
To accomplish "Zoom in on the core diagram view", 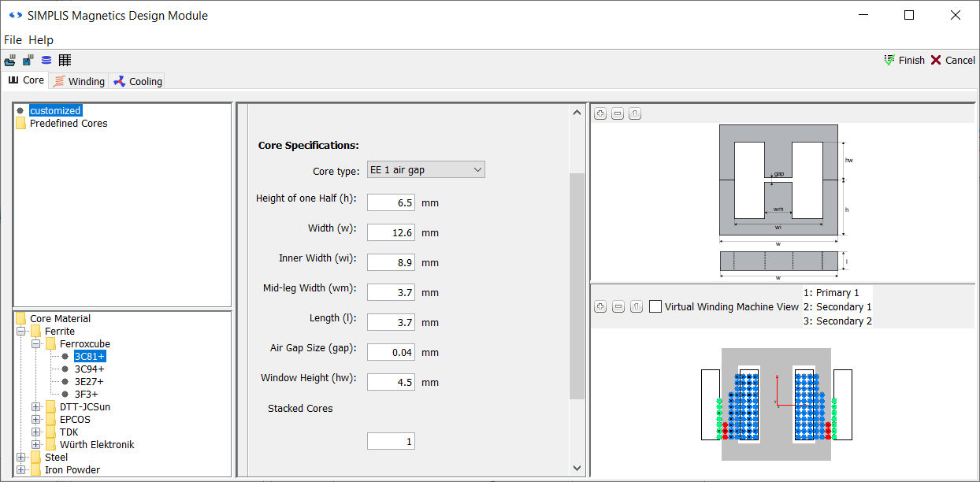I will (600, 113).
